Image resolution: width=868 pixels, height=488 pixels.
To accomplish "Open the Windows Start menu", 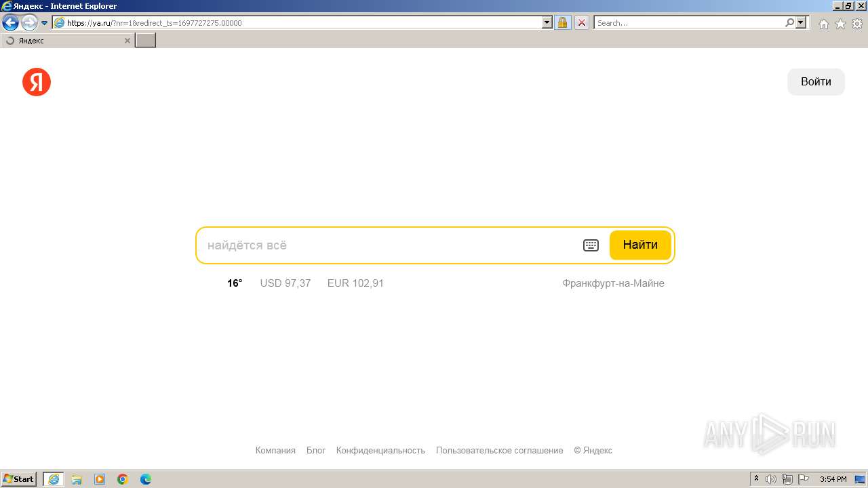I will coord(19,479).
